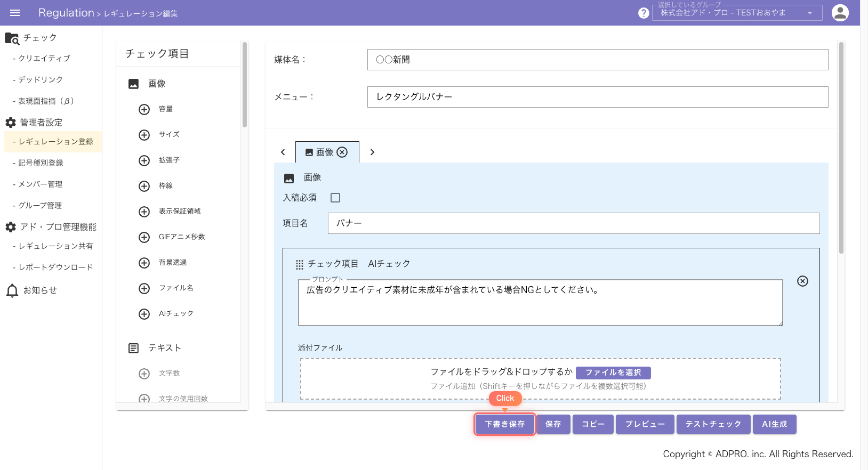Add the サイズ check item
The width and height of the screenshot is (868, 470).
144,135
